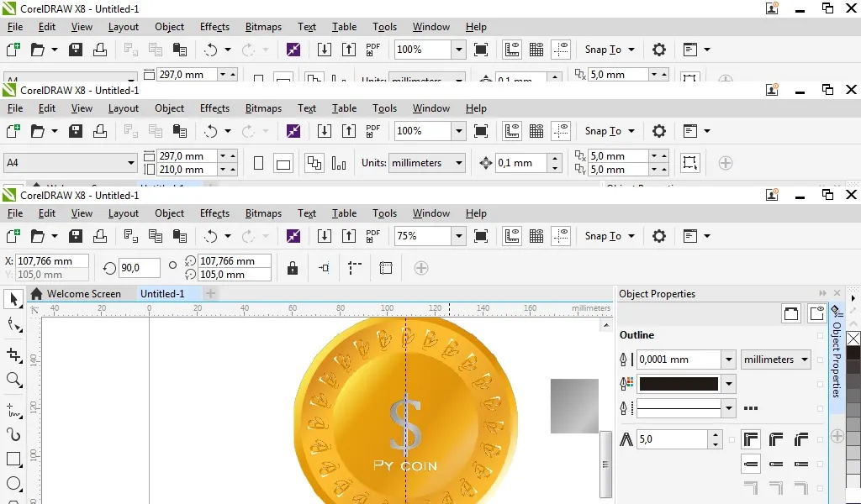Click Copy icon in bottom window toolbar

pyautogui.click(x=156, y=236)
